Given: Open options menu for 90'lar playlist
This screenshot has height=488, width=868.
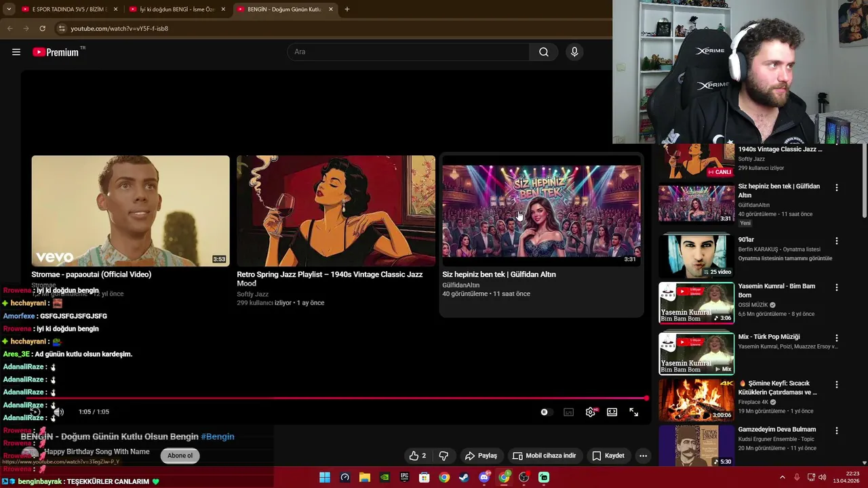Looking at the screenshot, I should 837,241.
